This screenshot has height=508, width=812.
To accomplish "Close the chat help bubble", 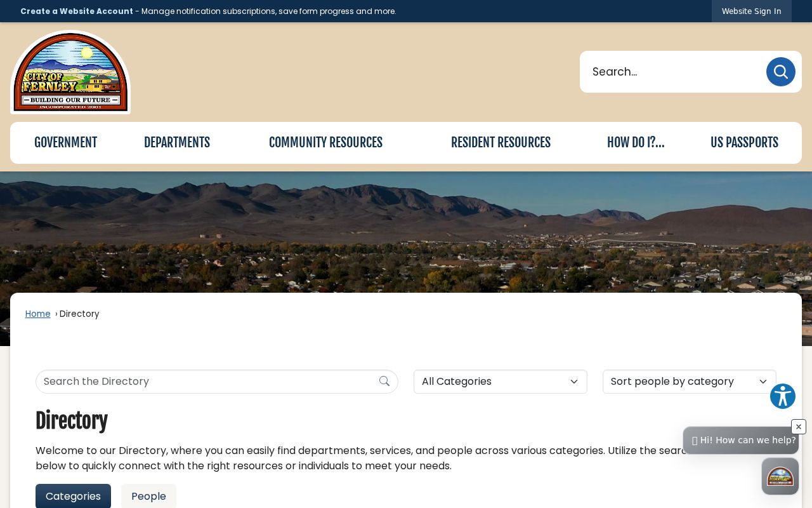I will pos(799,427).
